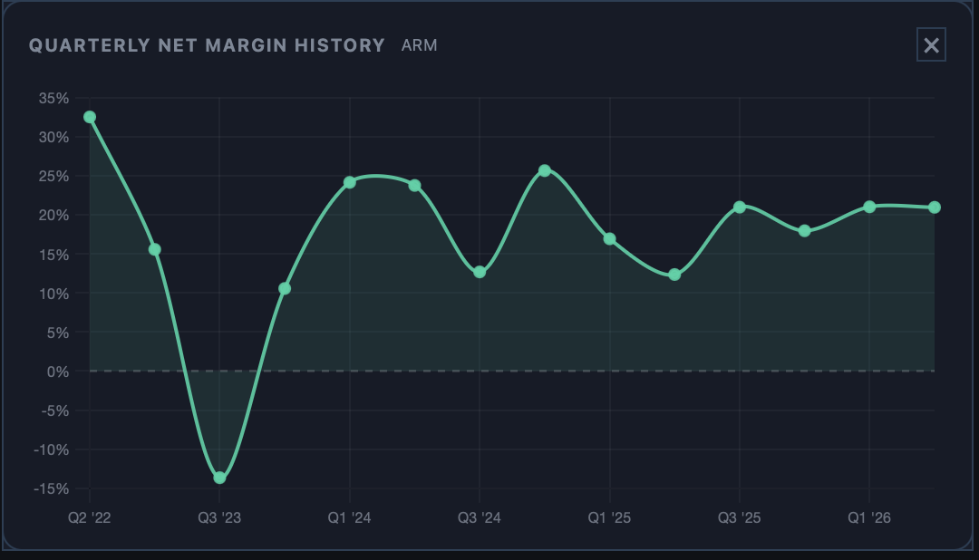The height and width of the screenshot is (560, 979).
Task: Click the 25% y-axis label
Action: [53, 177]
